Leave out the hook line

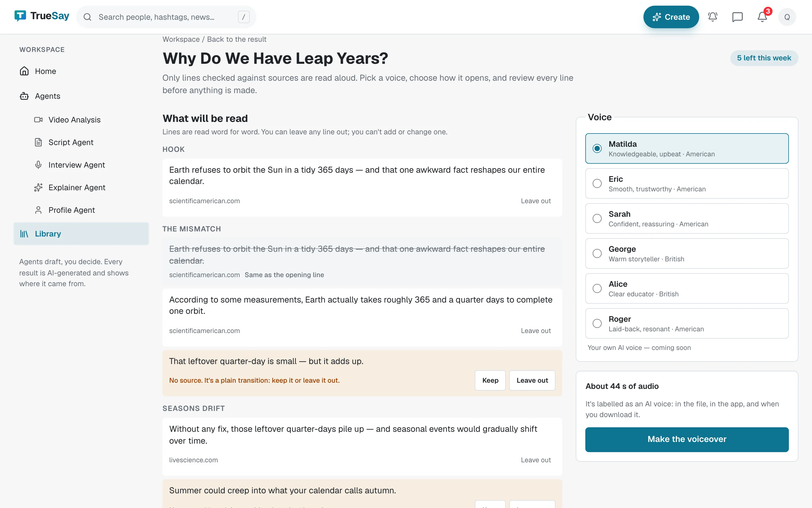[x=535, y=201]
